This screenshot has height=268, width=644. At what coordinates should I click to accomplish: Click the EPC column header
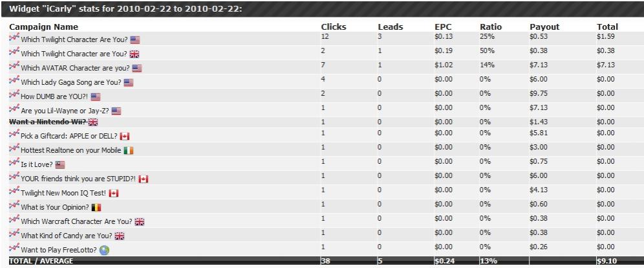pyautogui.click(x=444, y=27)
